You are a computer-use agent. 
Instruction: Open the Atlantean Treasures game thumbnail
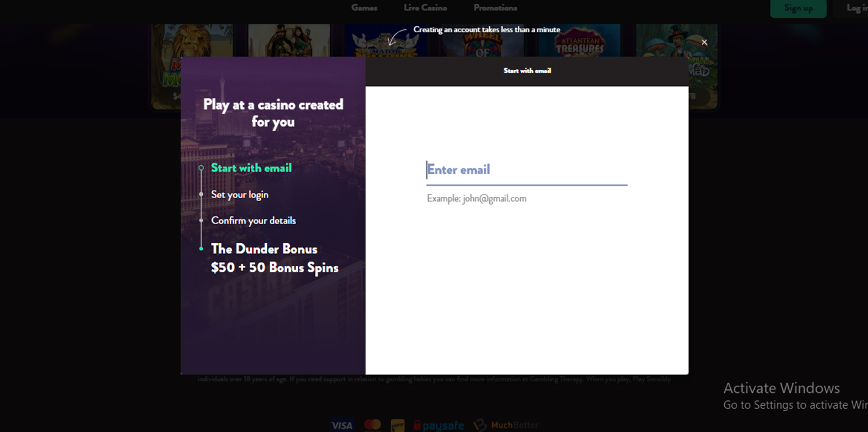(579, 41)
